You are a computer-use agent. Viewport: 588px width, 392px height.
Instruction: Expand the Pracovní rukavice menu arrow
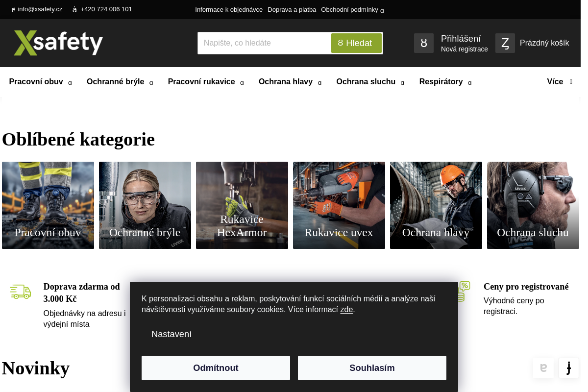[x=242, y=82]
